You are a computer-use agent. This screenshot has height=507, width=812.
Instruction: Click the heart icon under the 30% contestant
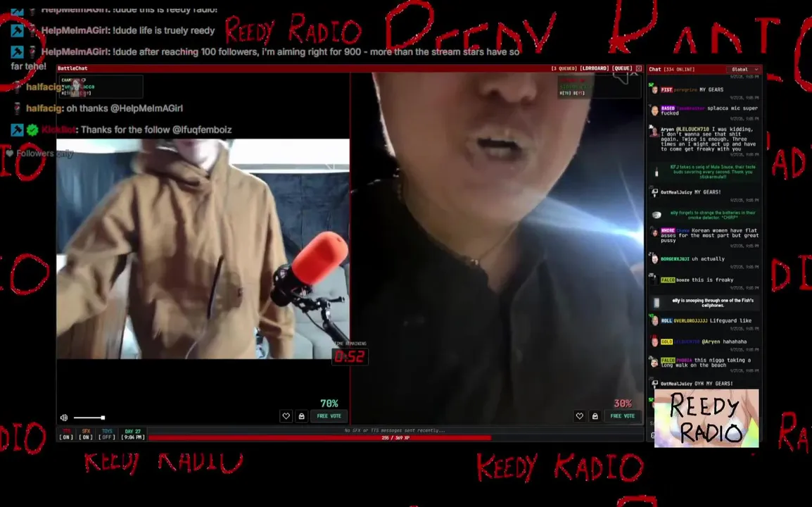(x=580, y=415)
